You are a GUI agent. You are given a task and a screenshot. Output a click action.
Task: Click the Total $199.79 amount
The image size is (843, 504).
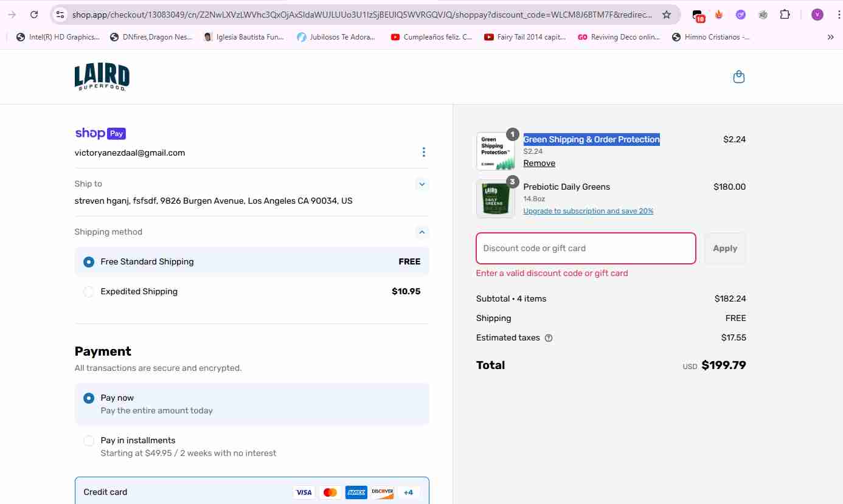(724, 365)
